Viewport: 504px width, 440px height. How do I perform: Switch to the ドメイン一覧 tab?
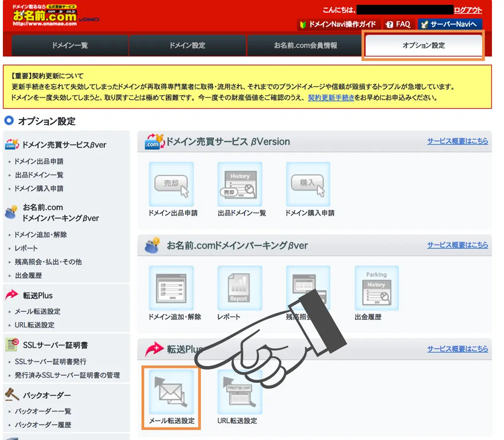click(70, 45)
